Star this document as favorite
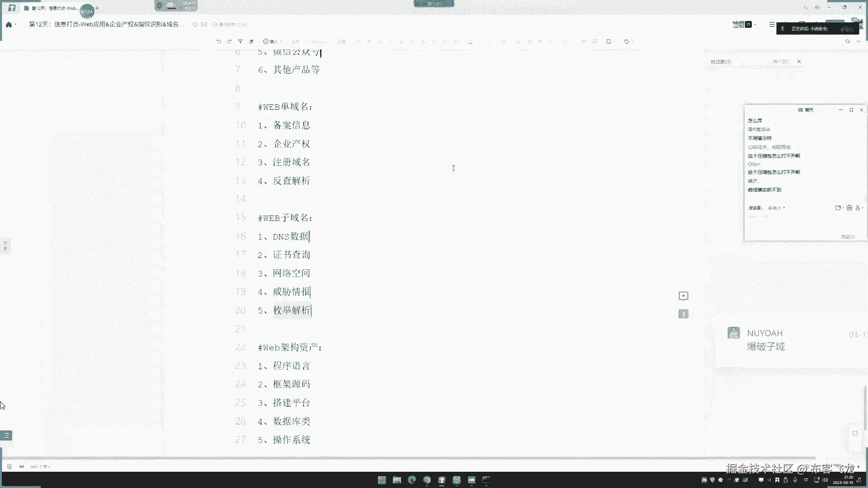Image resolution: width=868 pixels, height=488 pixels. coord(195,24)
